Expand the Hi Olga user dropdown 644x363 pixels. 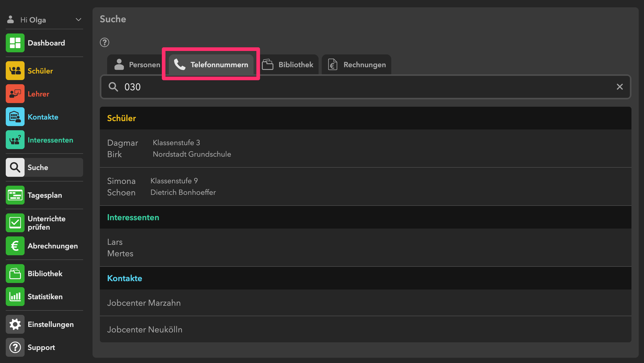click(x=78, y=20)
